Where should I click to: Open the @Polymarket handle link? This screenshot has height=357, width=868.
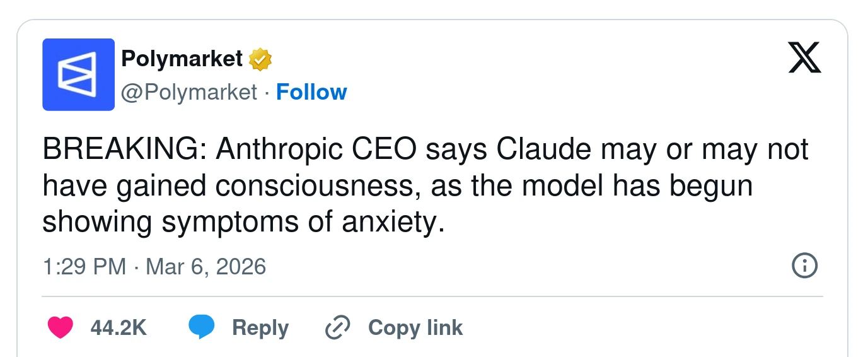pyautogui.click(x=189, y=92)
